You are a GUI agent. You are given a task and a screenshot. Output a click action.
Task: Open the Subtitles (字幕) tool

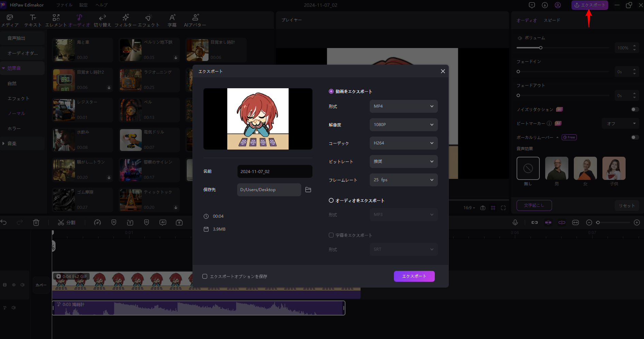point(172,21)
